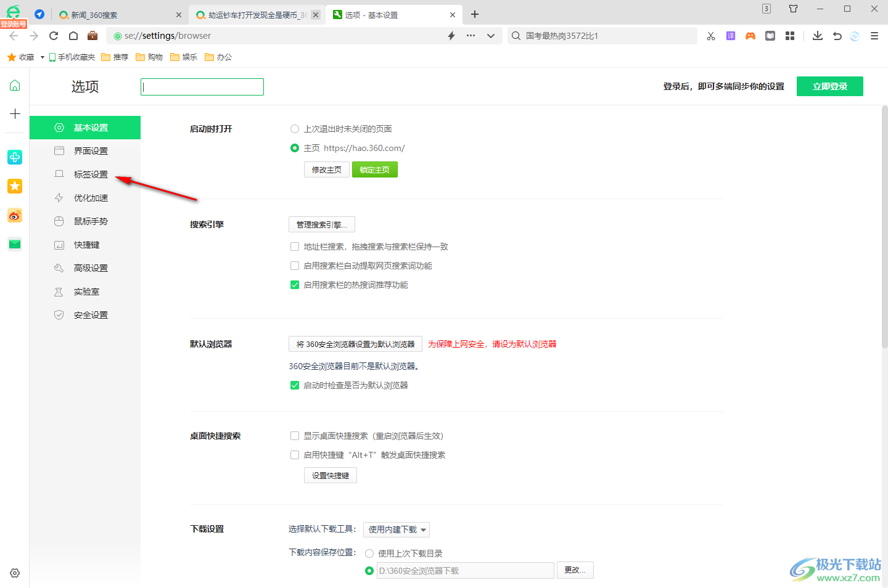Select 上次退出时未关闭的页面 radio option
This screenshot has height=588, width=888.
point(295,129)
